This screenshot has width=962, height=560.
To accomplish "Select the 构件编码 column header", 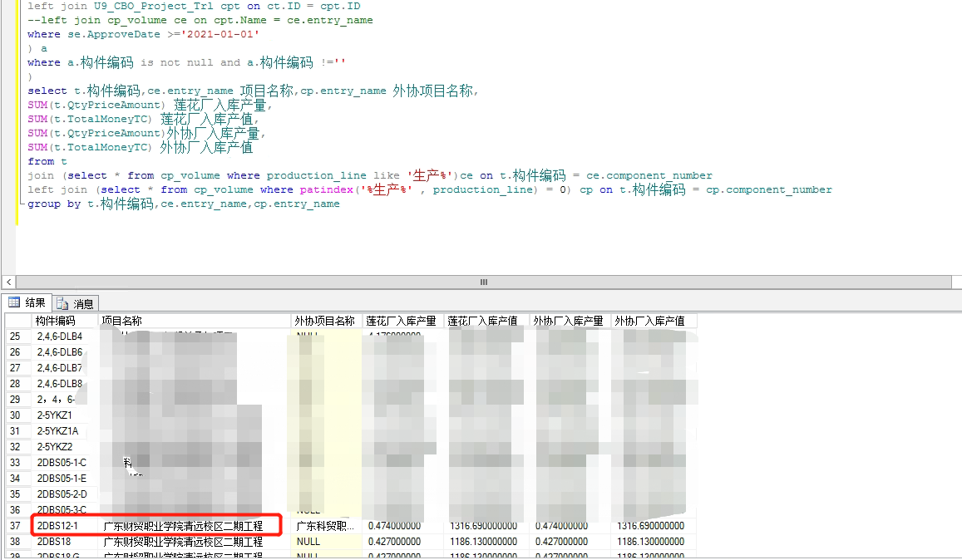I will 64,321.
